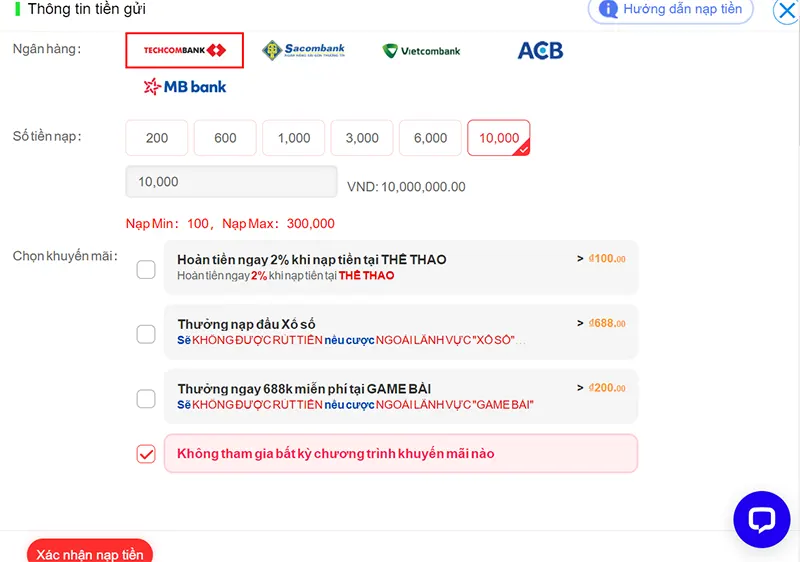Screen dimensions: 800x562
Task: Open the live chat bubble icon
Action: [x=762, y=519]
